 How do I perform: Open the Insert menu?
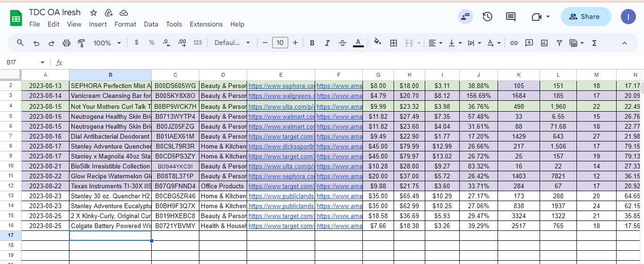(x=98, y=24)
